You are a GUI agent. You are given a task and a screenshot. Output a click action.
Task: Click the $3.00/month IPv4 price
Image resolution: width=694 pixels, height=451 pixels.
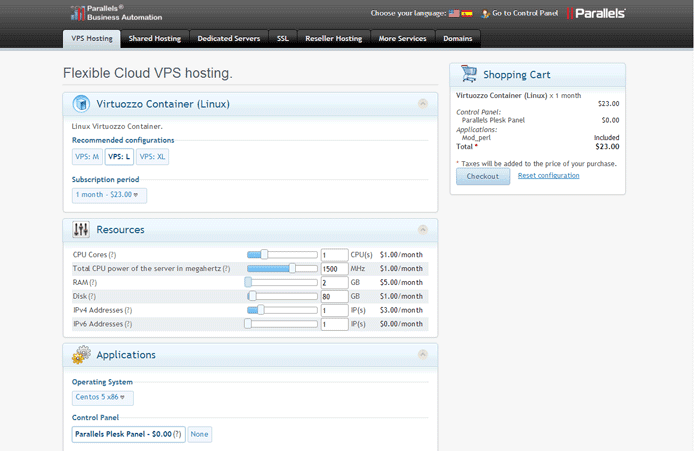coord(401,310)
